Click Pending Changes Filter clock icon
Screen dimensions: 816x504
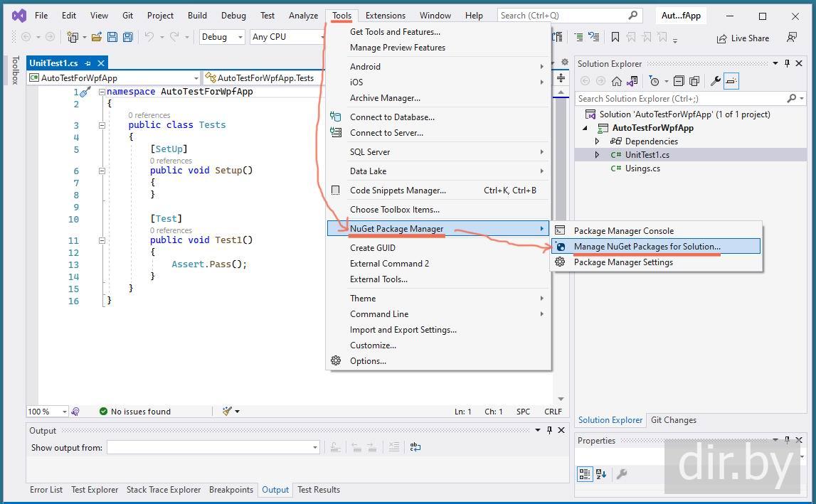coord(654,82)
